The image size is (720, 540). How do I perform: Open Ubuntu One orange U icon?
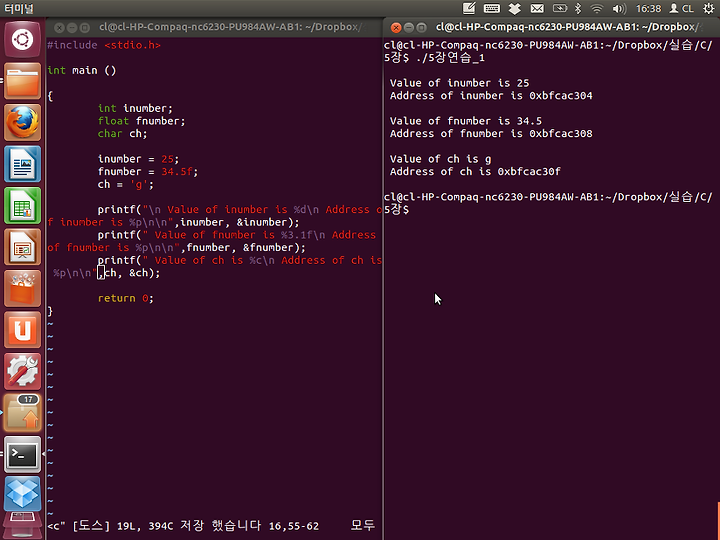click(22, 330)
